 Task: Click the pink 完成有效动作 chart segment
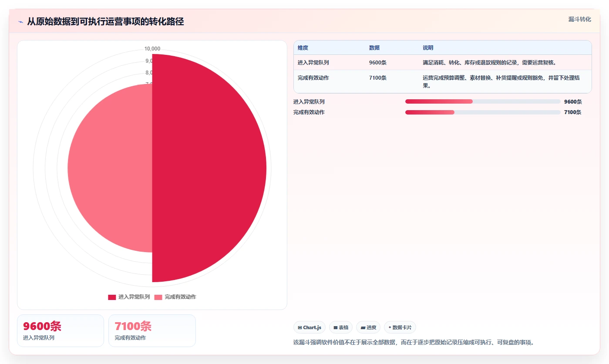point(110,168)
